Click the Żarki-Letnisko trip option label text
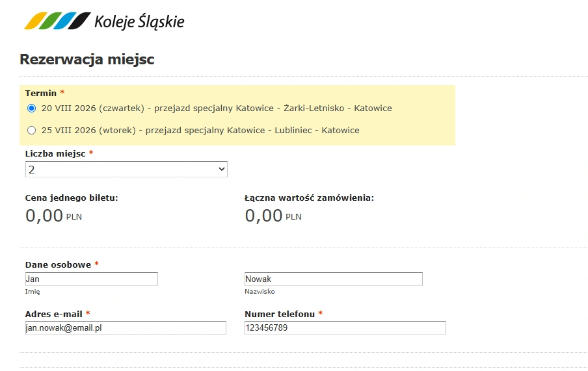 point(217,109)
